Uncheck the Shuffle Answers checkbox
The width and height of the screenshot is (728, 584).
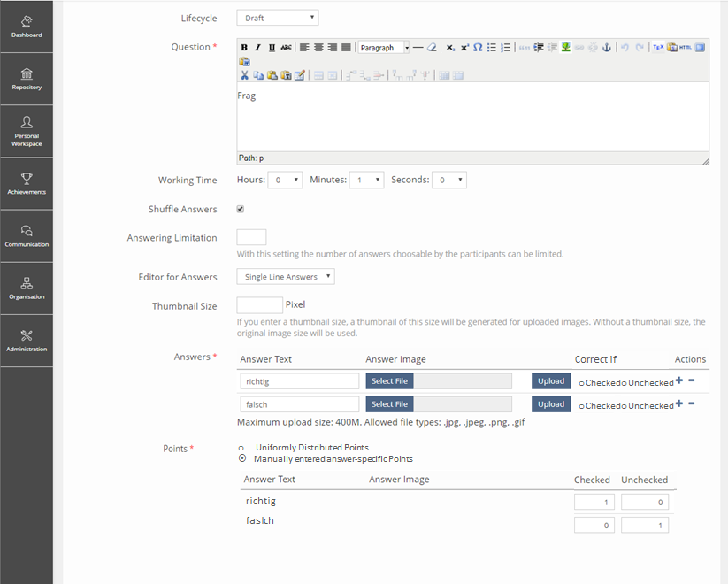pyautogui.click(x=241, y=209)
